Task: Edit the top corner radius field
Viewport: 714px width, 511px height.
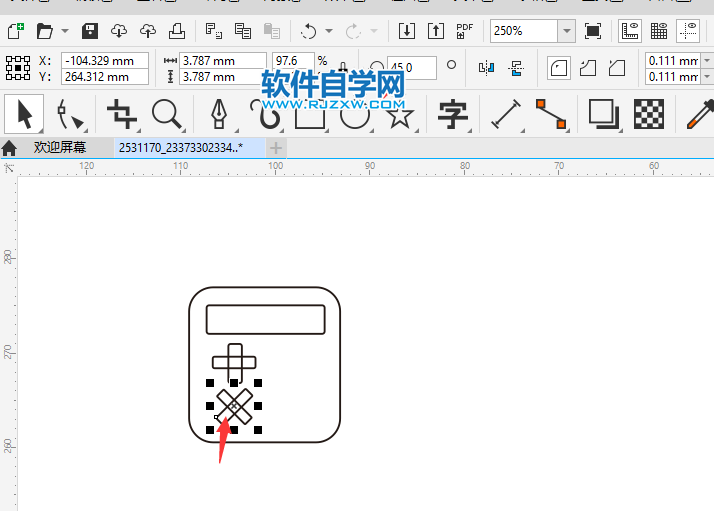Action: click(673, 61)
